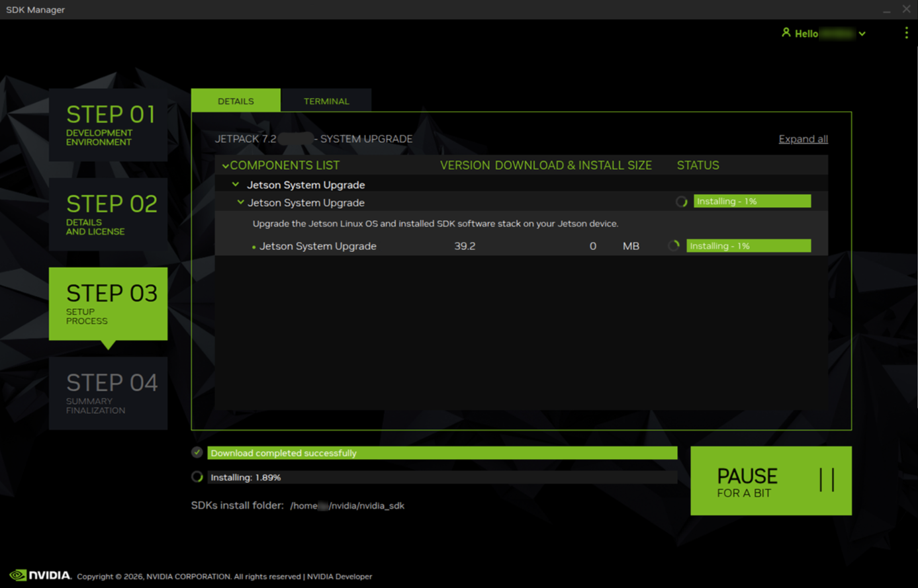Click the user profile icon beside Hello

pos(786,32)
